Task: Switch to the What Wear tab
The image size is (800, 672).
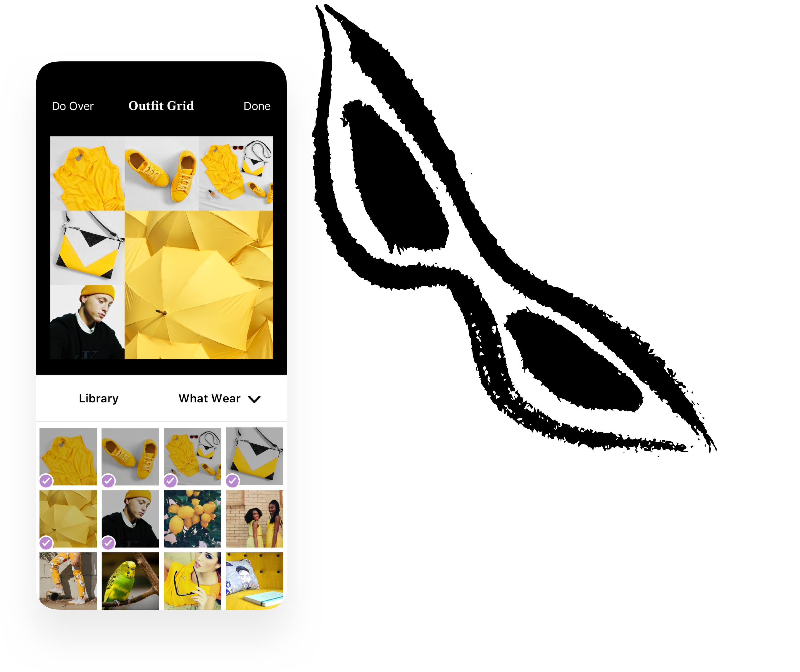Action: (x=209, y=398)
